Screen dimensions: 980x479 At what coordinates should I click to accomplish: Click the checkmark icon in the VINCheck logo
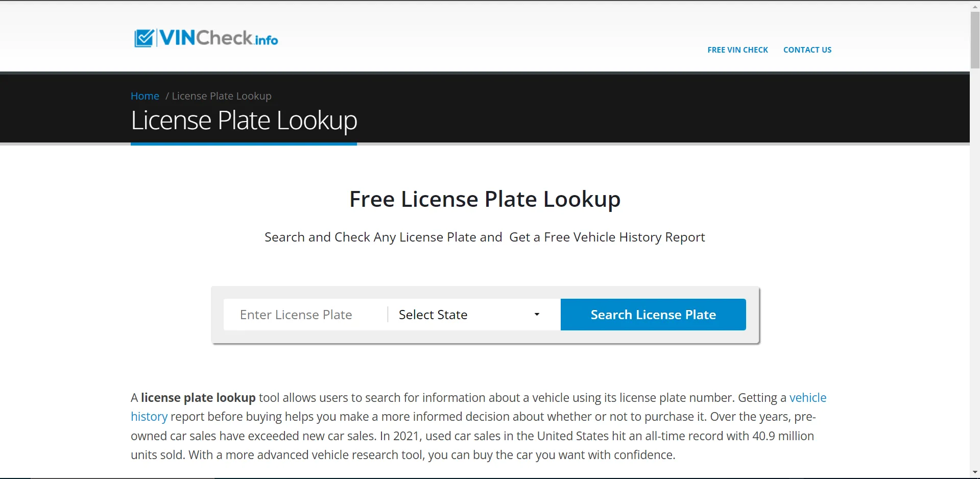tap(144, 38)
